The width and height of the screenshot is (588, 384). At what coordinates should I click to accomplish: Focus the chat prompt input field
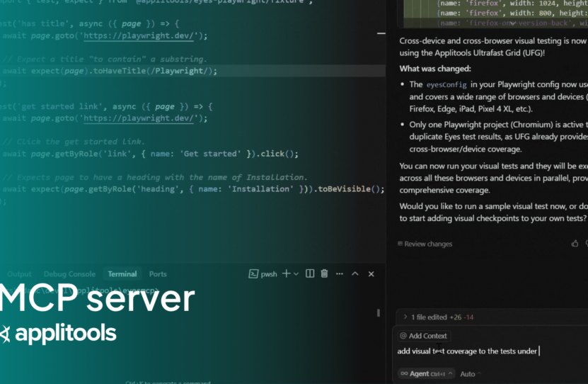coord(491,351)
